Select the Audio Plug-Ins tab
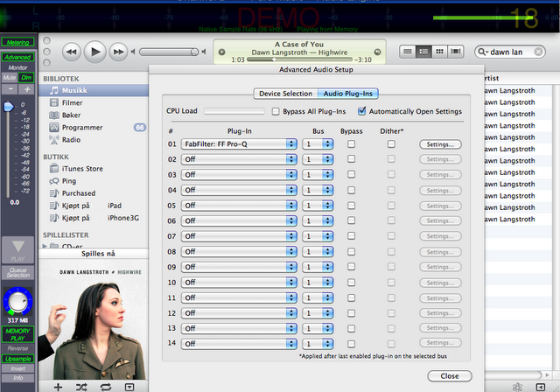Image resolution: width=560 pixels, height=392 pixels. (348, 94)
